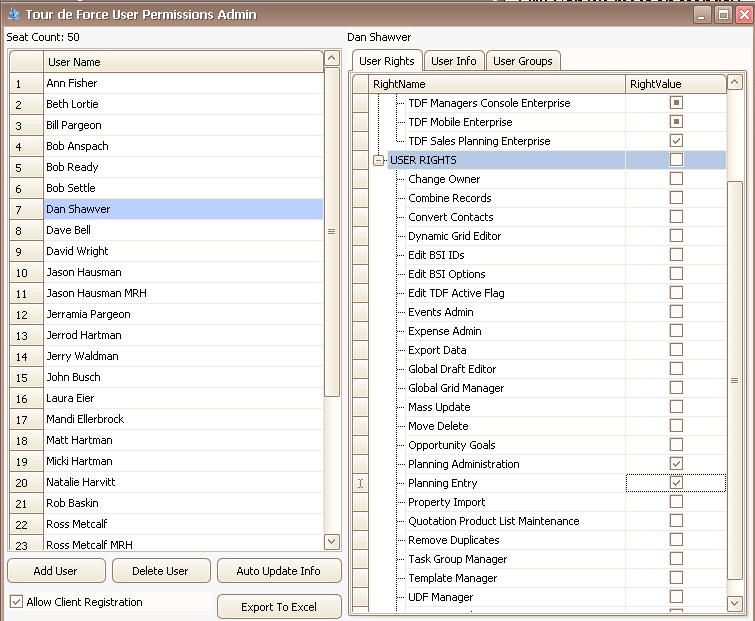Viewport: 755px width, 621px height.
Task: Select user Bob Anspach
Action: point(183,146)
